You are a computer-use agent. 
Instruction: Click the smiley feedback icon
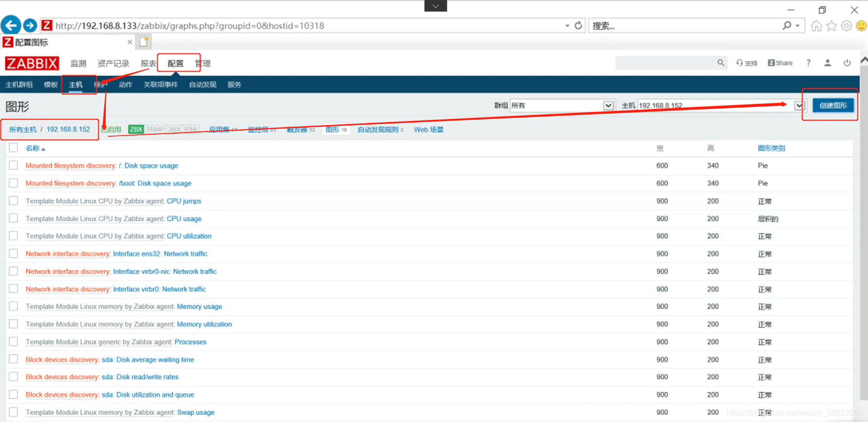click(x=861, y=26)
